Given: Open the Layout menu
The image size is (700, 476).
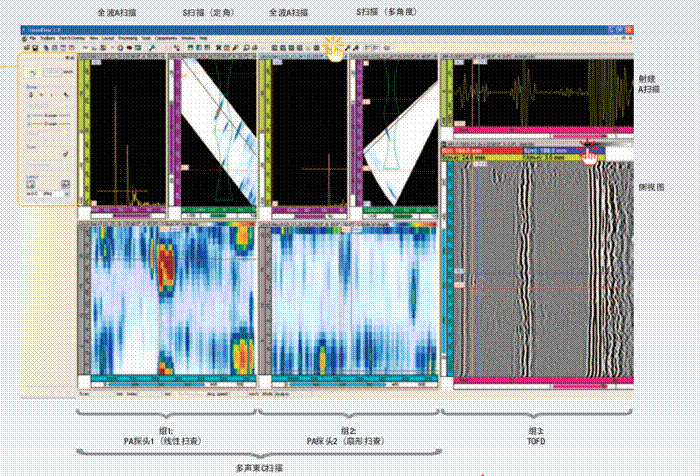Looking at the screenshot, I should coord(108,39).
